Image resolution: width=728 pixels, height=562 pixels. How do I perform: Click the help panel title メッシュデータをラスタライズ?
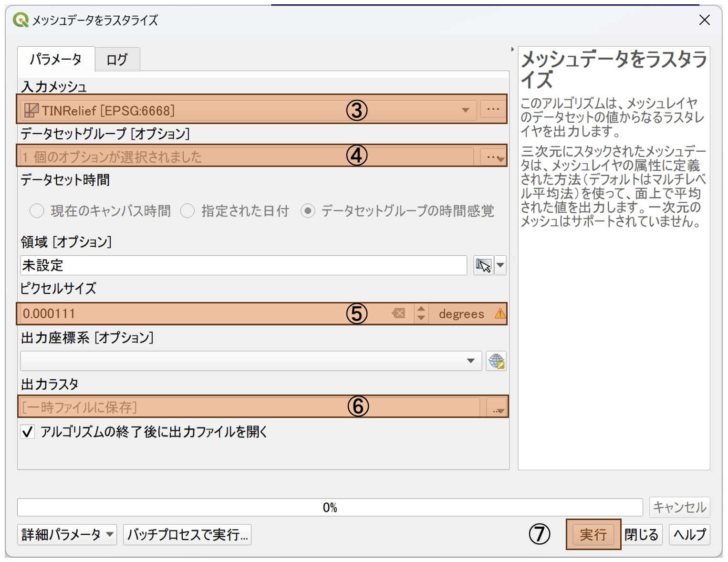tap(614, 69)
